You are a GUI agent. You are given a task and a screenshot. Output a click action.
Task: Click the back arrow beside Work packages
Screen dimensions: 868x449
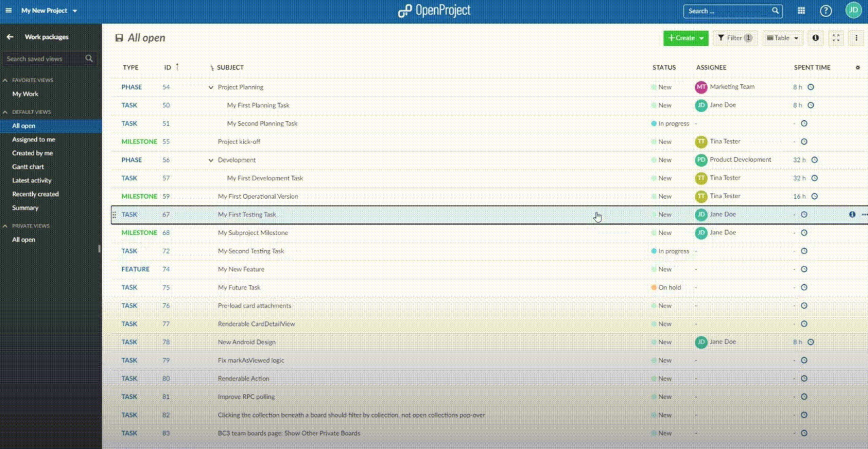[x=10, y=37]
